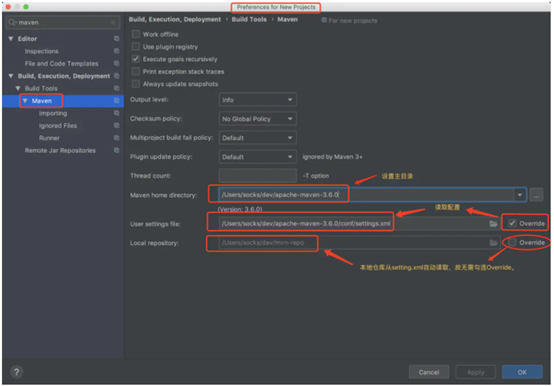Click the copy icon on the Runner row

[x=117, y=138]
